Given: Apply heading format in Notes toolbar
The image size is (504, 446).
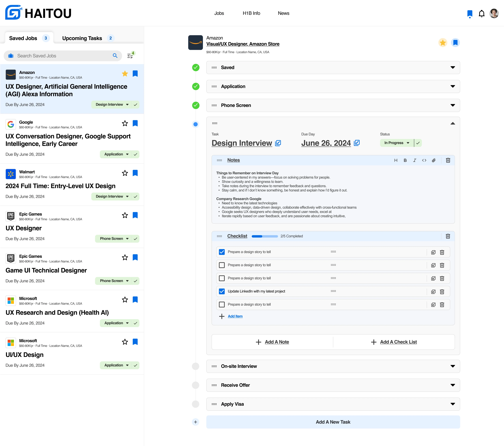Looking at the screenshot, I should click(x=396, y=160).
